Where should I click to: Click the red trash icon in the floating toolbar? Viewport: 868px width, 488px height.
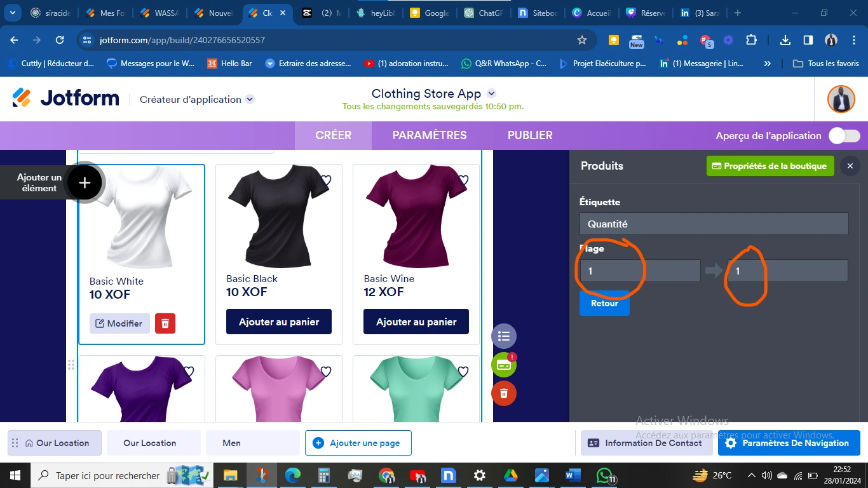tap(503, 393)
